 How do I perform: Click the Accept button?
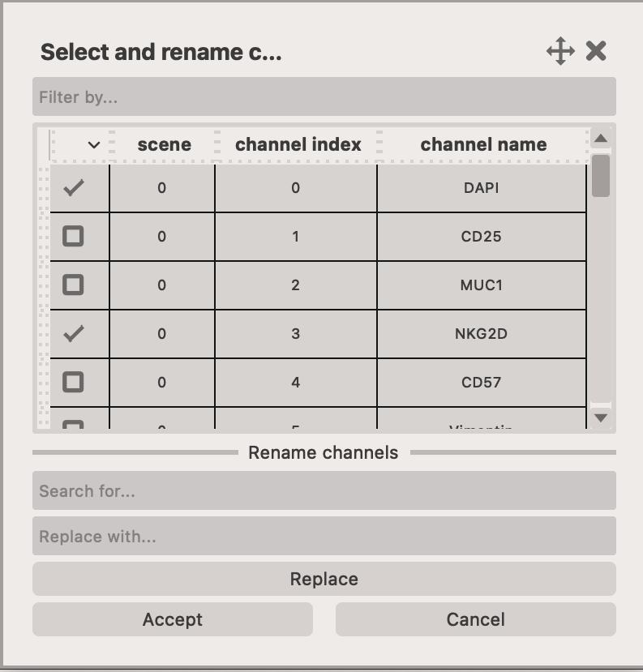[172, 618]
